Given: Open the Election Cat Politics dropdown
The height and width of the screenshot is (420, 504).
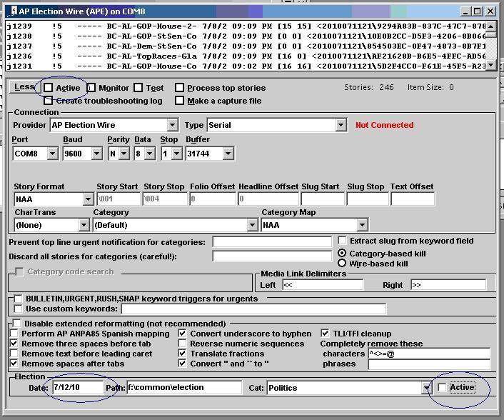Looking at the screenshot, I should (426, 388).
